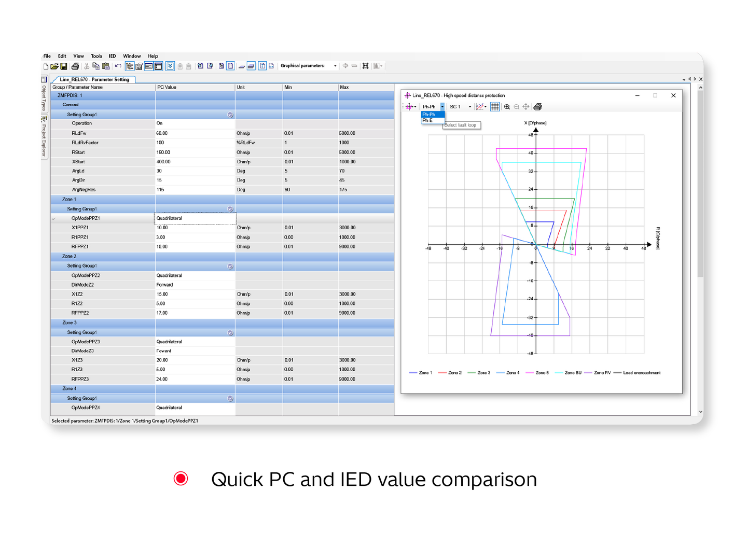The height and width of the screenshot is (560, 747).
Task: Click the Save disk icon
Action: click(63, 66)
